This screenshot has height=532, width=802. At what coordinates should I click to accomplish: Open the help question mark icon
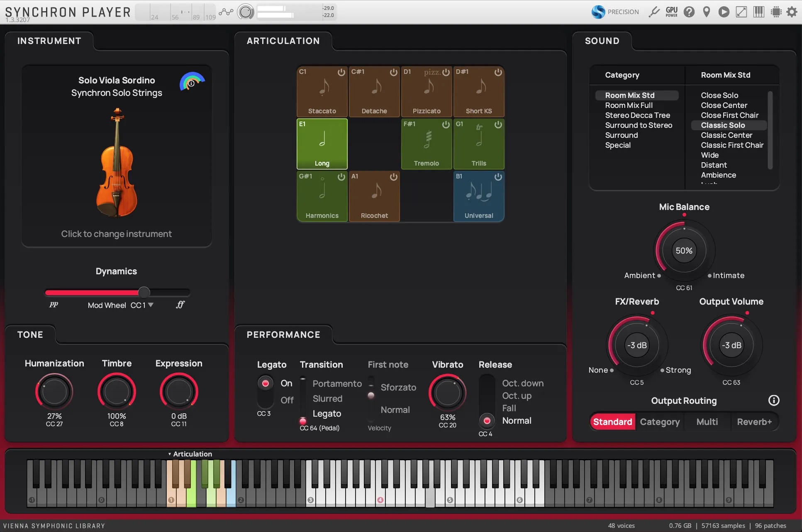pyautogui.click(x=689, y=12)
